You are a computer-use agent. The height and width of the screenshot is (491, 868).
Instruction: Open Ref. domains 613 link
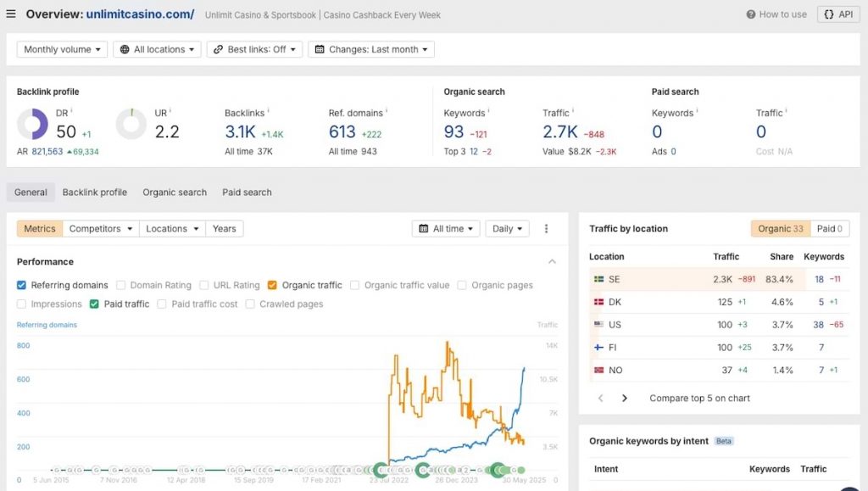(x=342, y=131)
